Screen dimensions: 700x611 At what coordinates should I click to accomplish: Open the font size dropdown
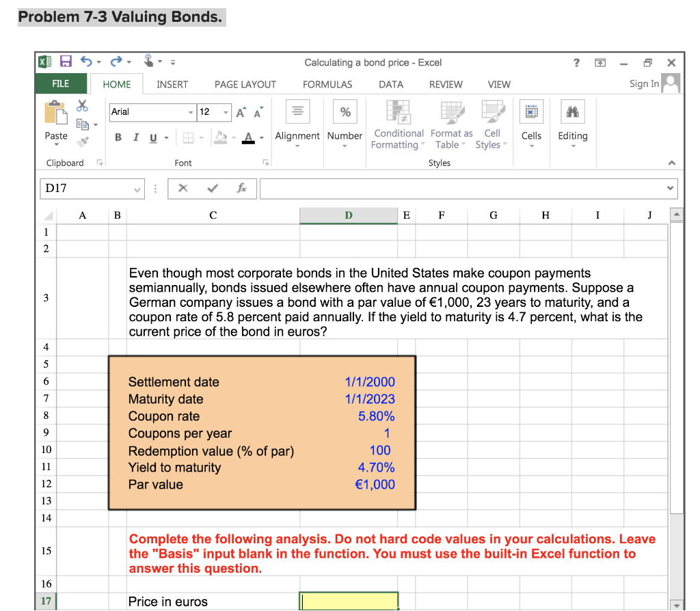(228, 111)
